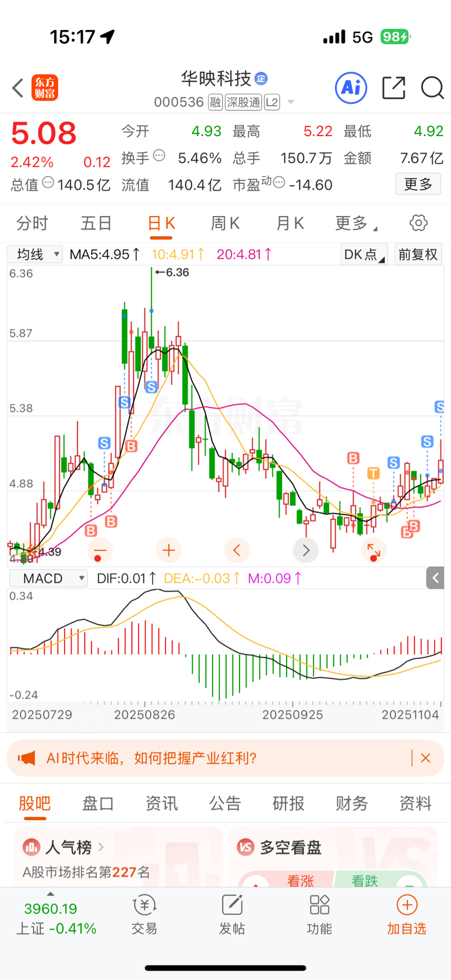Tap the MA5:4.95 value
Screen dimensions: 451x980
105,254
